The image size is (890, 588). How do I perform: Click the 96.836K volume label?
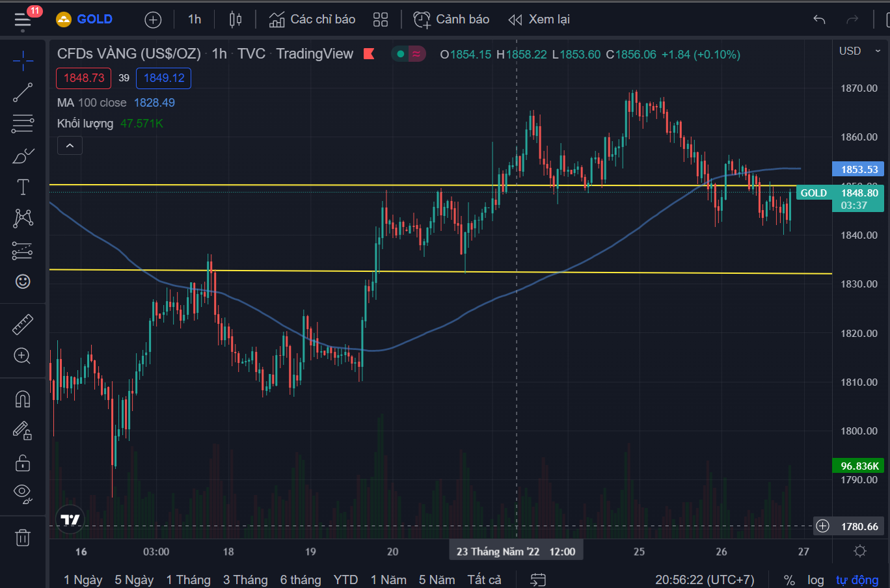(858, 466)
